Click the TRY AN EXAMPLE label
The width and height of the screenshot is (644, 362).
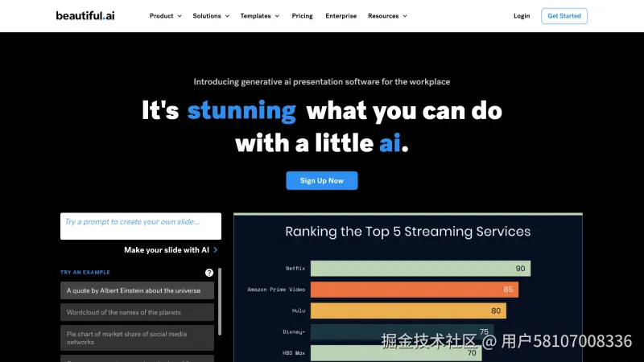(x=85, y=272)
